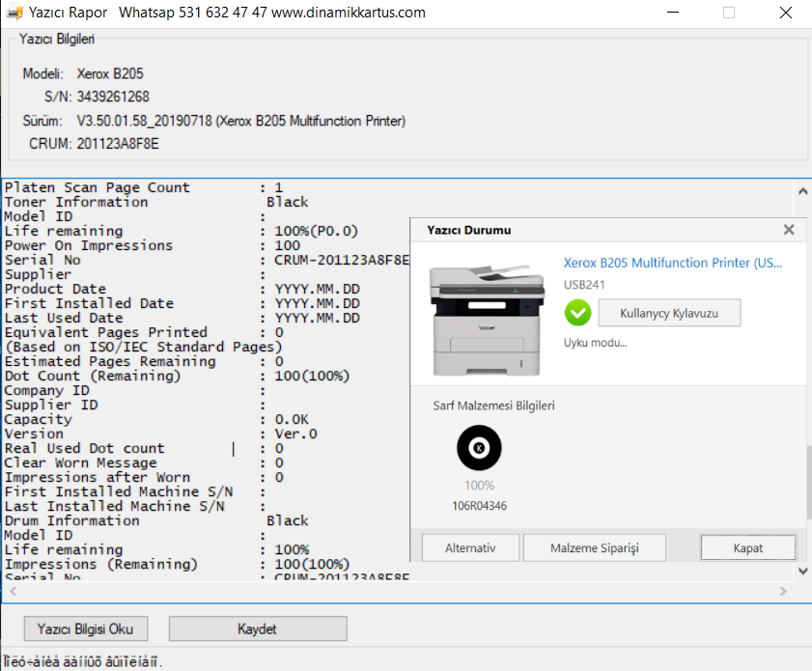Click horizontal scroll left arrow

(14, 591)
